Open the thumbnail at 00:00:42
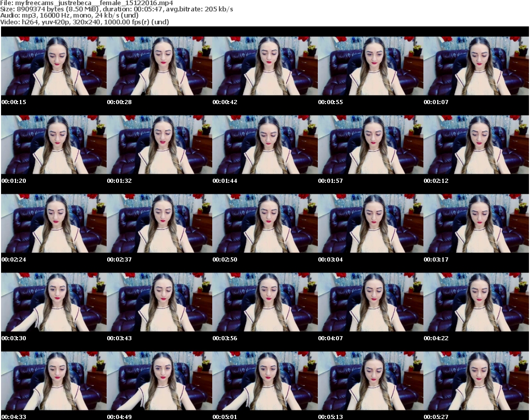 (x=265, y=66)
